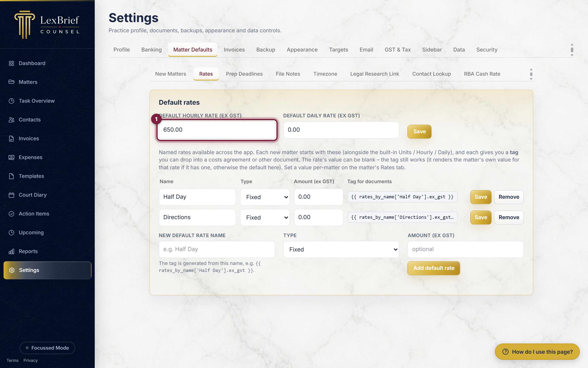
Task: Switch to the Banking settings tab
Action: pyautogui.click(x=151, y=50)
